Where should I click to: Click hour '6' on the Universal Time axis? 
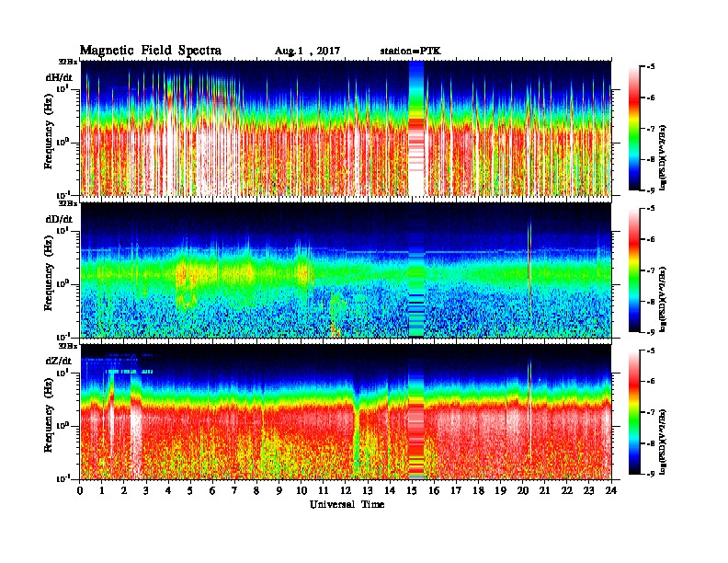pyautogui.click(x=212, y=490)
